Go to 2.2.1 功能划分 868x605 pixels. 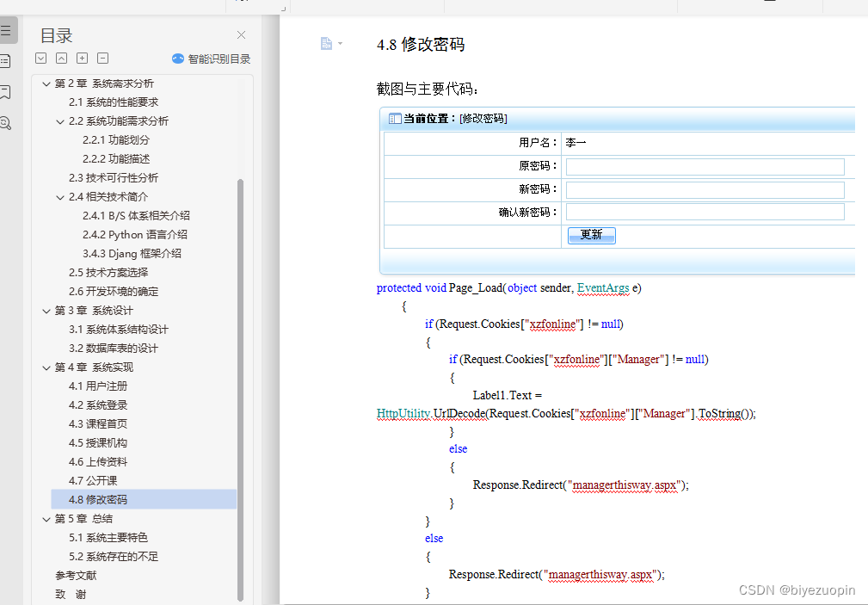pyautogui.click(x=116, y=140)
